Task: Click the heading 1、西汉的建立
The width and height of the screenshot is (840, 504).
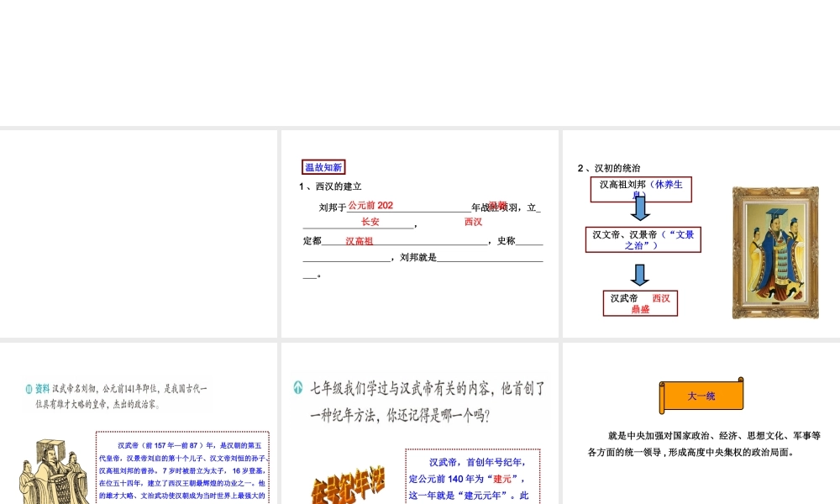Action: coord(330,186)
